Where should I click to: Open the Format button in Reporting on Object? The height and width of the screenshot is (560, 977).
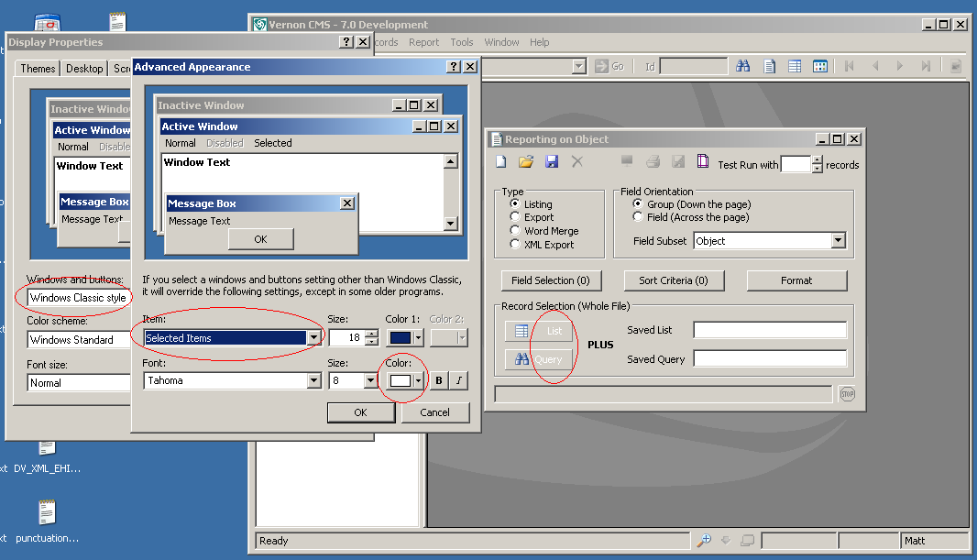(796, 280)
